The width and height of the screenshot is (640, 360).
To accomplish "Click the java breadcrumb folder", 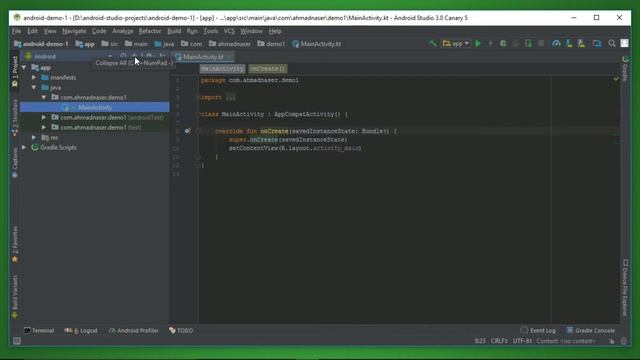I will tap(164, 44).
